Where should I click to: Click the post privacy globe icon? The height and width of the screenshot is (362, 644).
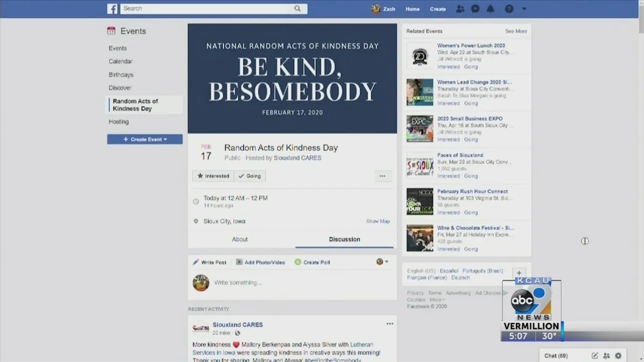click(x=237, y=333)
